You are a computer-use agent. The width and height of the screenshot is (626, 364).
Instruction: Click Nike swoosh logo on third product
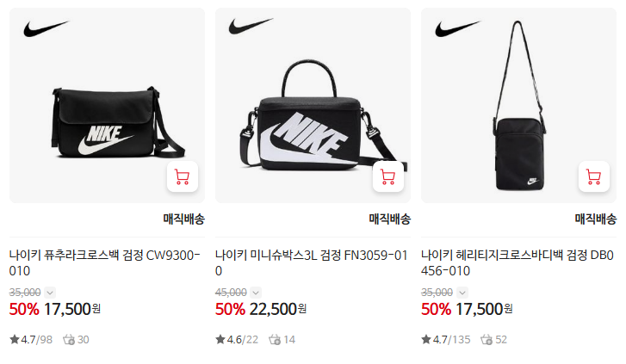(458, 28)
